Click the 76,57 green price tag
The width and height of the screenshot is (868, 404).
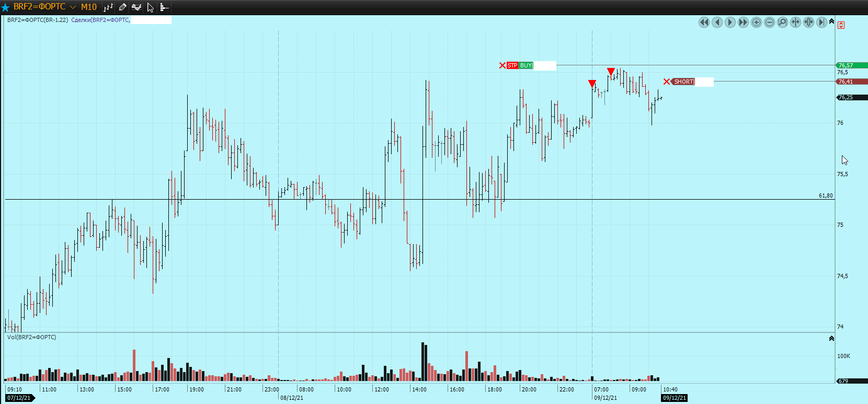852,65
